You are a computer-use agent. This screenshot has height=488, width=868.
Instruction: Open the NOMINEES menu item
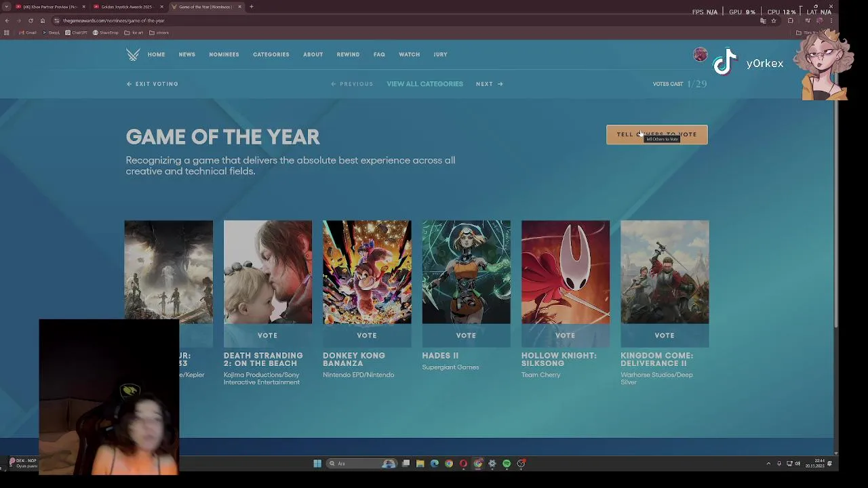[224, 54]
